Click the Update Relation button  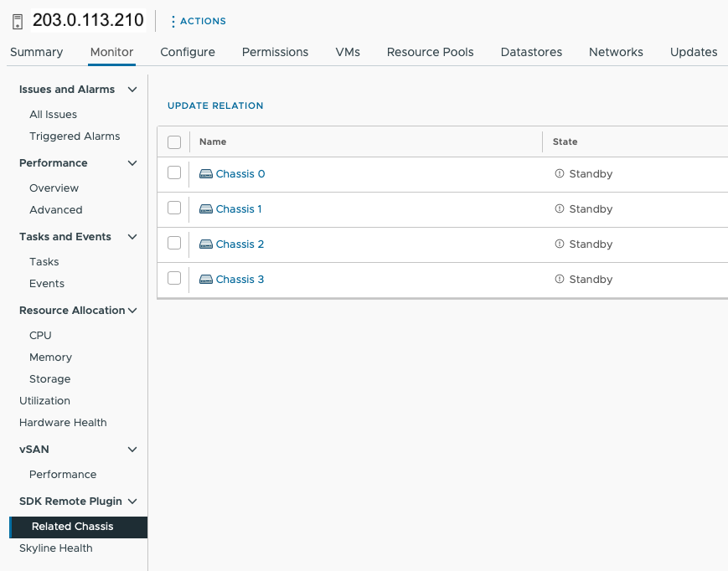pyautogui.click(x=215, y=105)
